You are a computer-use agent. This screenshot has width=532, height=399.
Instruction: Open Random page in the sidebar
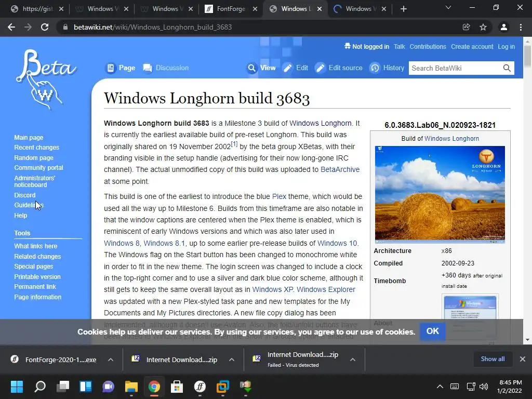point(34,158)
